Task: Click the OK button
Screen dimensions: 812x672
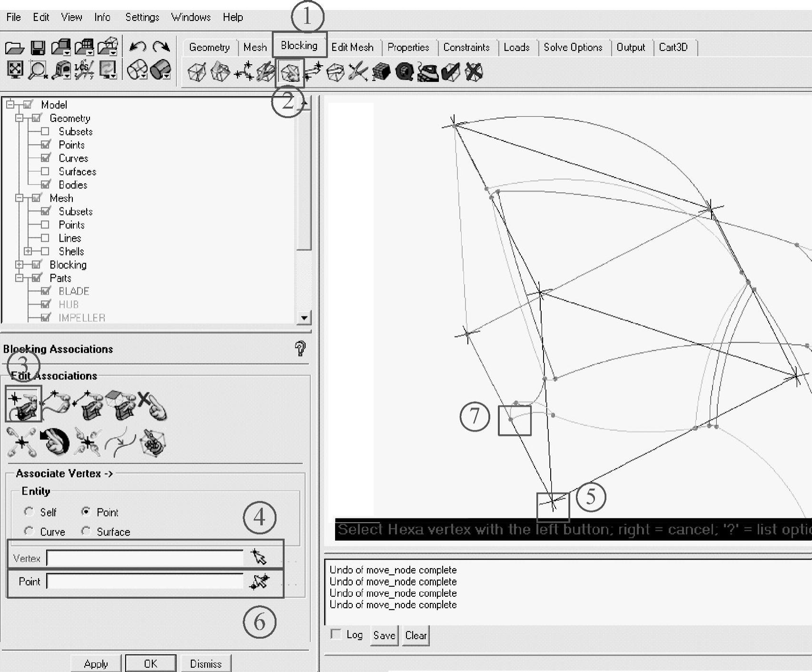Action: pyautogui.click(x=150, y=663)
